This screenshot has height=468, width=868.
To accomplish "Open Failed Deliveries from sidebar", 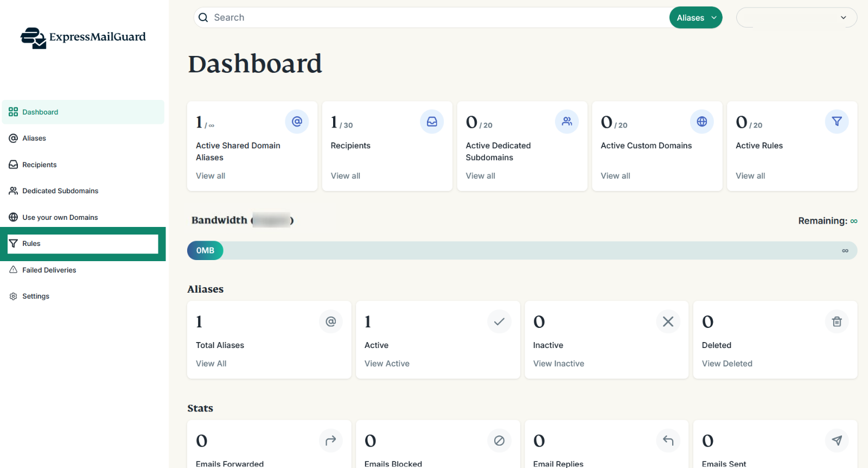I will coord(83,270).
